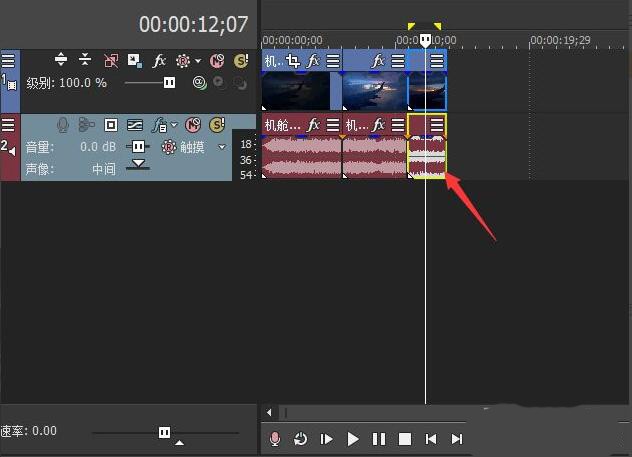Viewport: 632px width, 457px height.
Task: Open event FX on second video clip
Action: 378,61
